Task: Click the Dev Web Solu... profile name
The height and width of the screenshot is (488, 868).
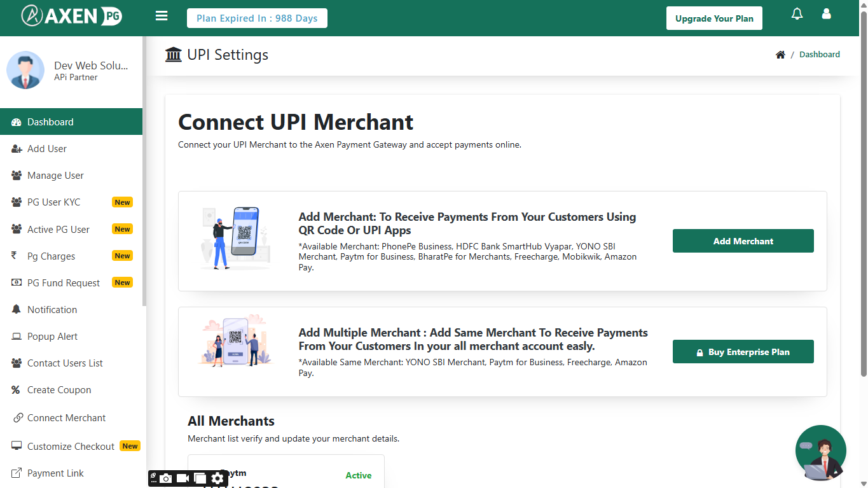Action: 91,66
